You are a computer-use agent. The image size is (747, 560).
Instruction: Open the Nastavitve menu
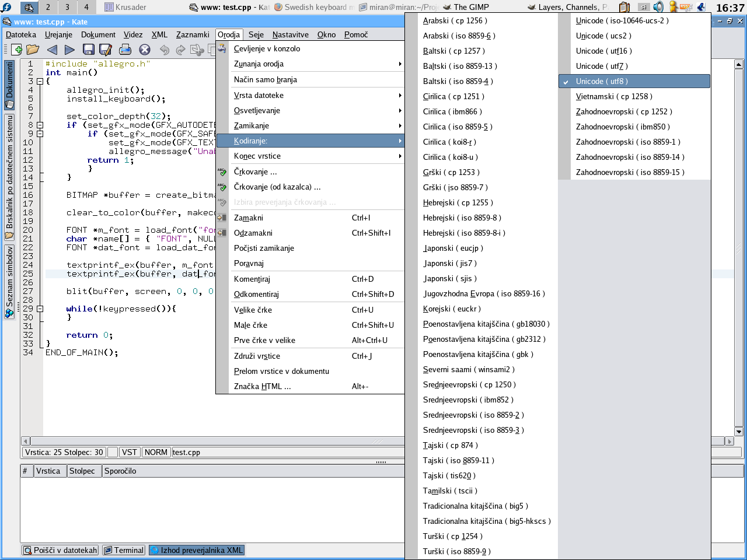290,34
